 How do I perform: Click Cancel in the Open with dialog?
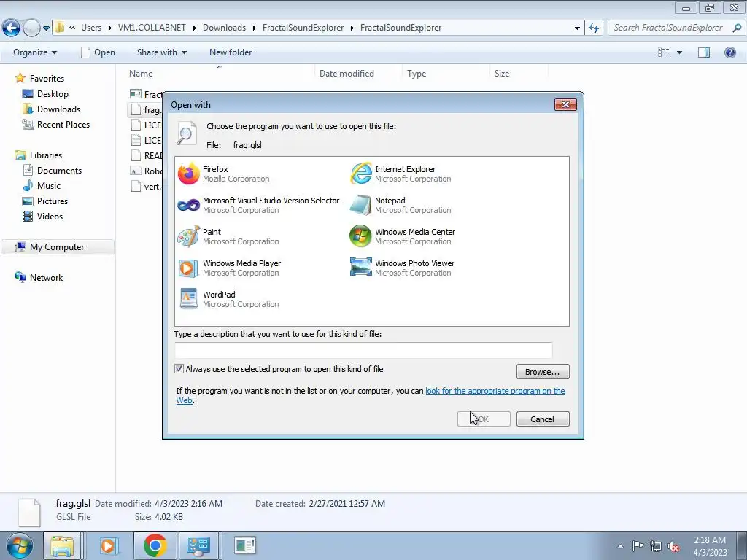[543, 419]
